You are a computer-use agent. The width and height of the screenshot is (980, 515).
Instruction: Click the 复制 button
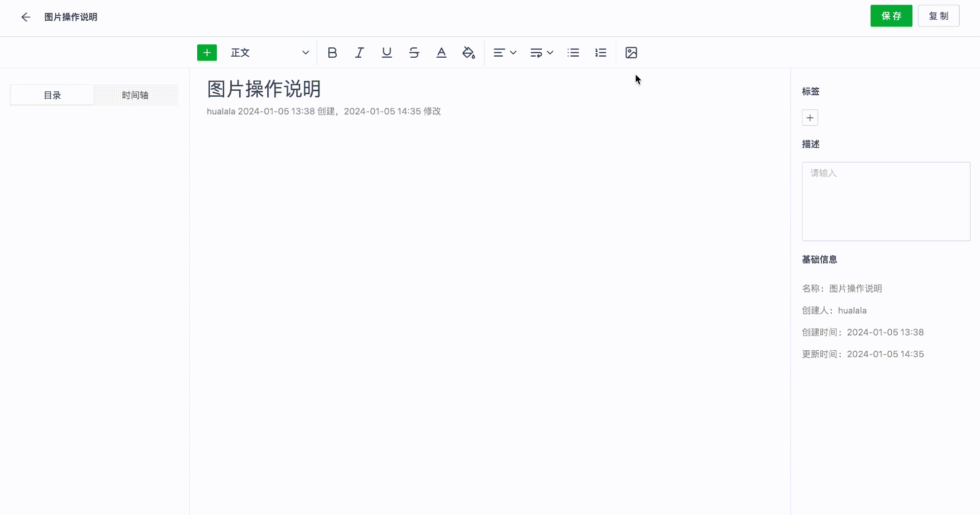pos(938,16)
